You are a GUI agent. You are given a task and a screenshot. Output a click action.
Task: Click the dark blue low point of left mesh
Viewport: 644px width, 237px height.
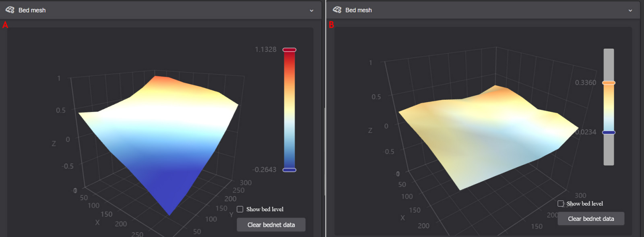[169, 202]
